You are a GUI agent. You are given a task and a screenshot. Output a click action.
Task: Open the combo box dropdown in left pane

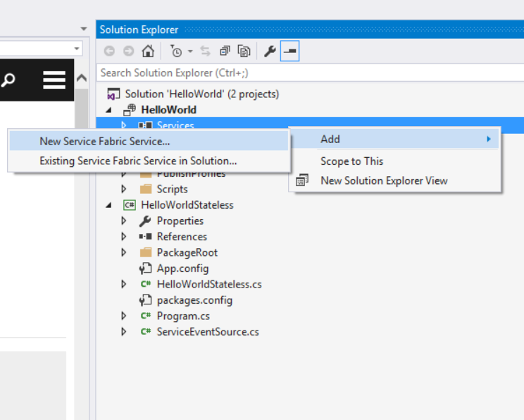point(77,49)
